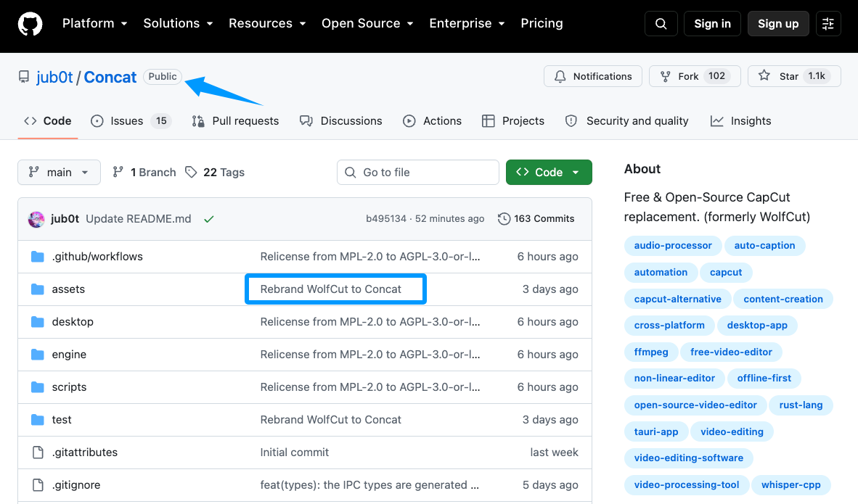The width and height of the screenshot is (858, 504).
Task: Click the 'last week' .gitattributes timestamp
Action: pyautogui.click(x=554, y=453)
